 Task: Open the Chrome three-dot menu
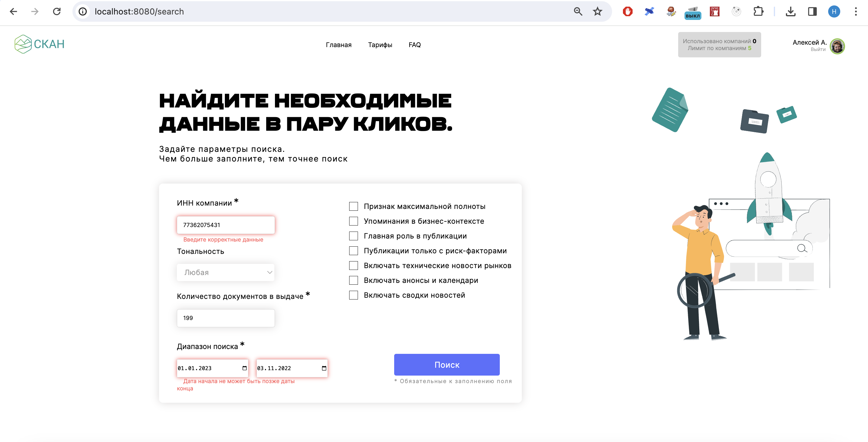856,12
